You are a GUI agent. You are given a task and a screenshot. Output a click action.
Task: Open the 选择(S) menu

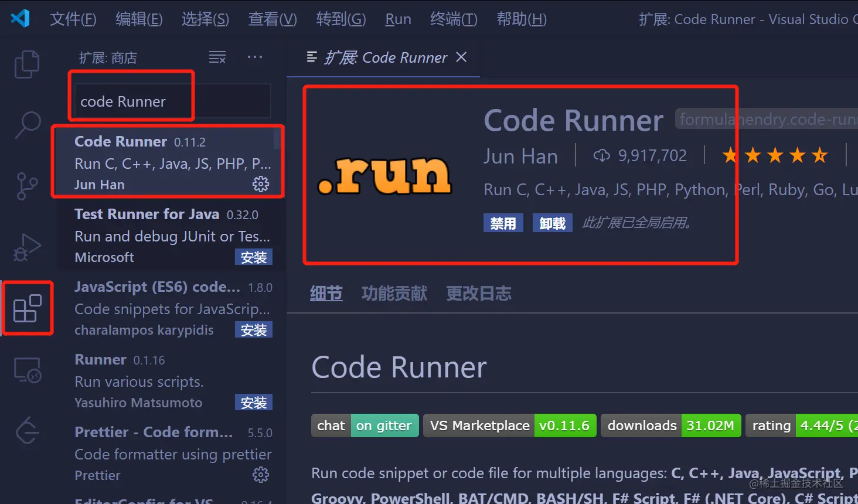[205, 19]
